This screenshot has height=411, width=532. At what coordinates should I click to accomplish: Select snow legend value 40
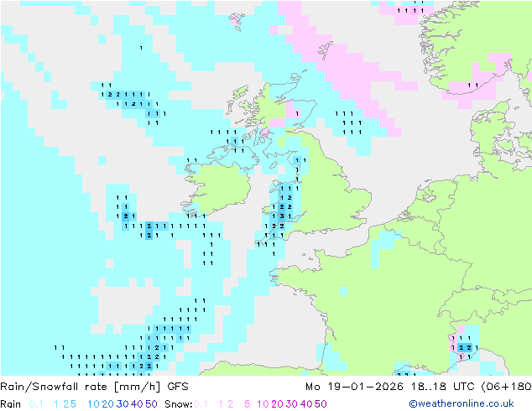tap(306, 404)
